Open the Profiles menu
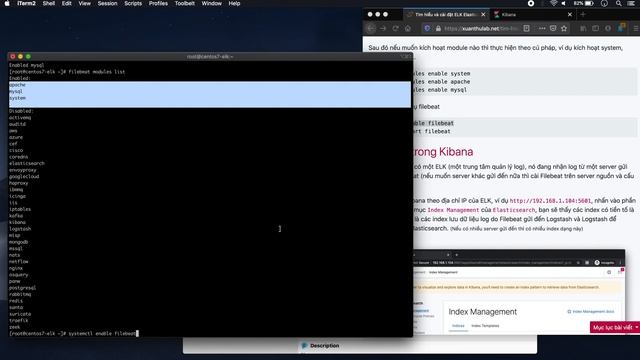 [x=158, y=3]
